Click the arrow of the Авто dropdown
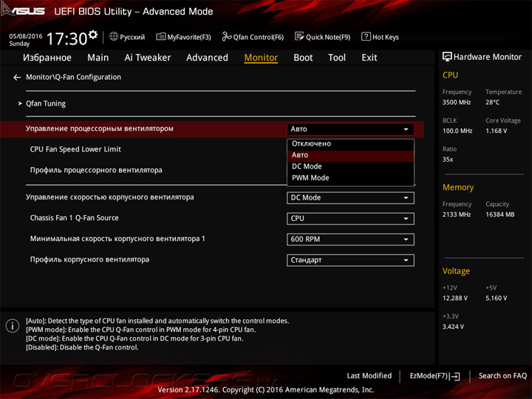Screen dimensions: 532x399 coord(406,129)
